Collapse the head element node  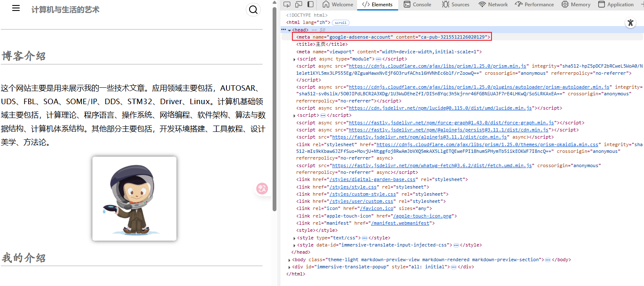point(290,29)
